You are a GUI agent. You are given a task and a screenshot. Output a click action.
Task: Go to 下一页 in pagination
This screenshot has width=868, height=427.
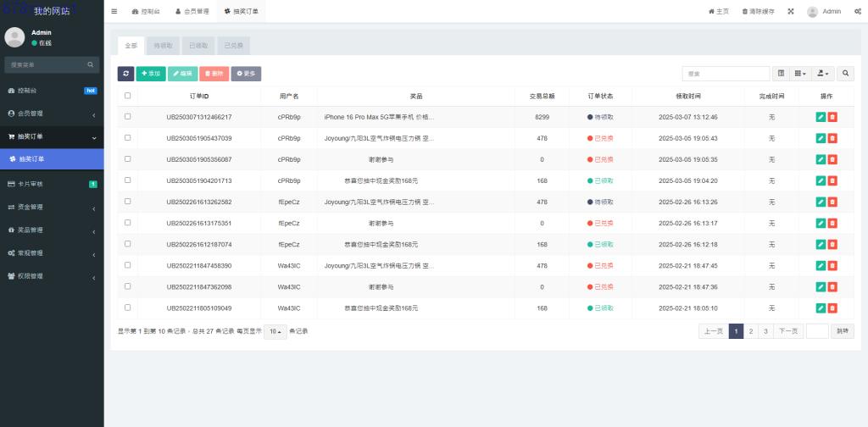[x=788, y=331]
